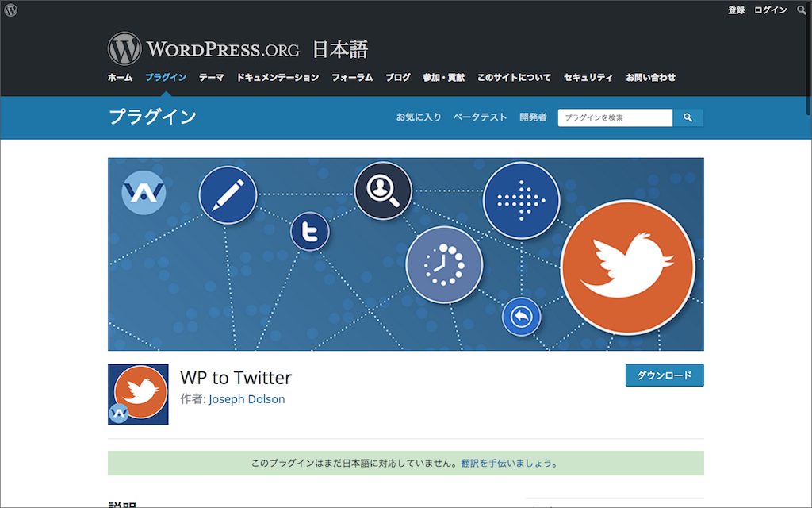Open フォーラム navigation item
The width and height of the screenshot is (812, 508).
pyautogui.click(x=352, y=78)
